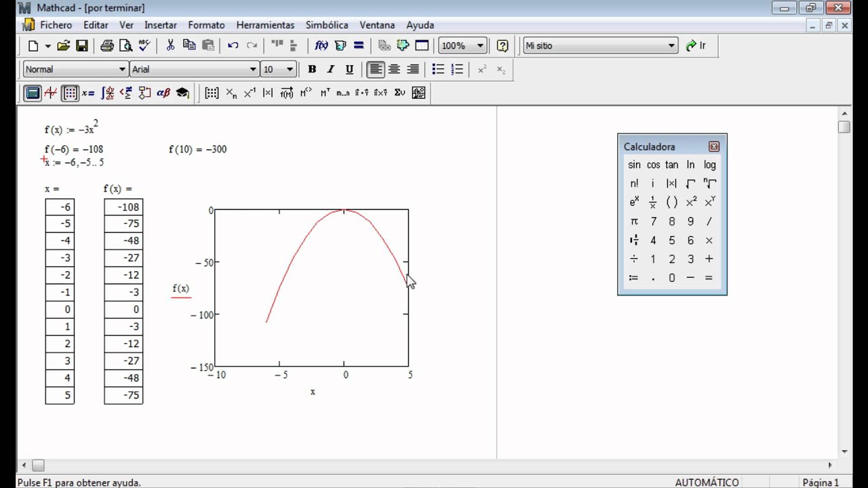
Task: Undo the last action
Action: pos(233,46)
